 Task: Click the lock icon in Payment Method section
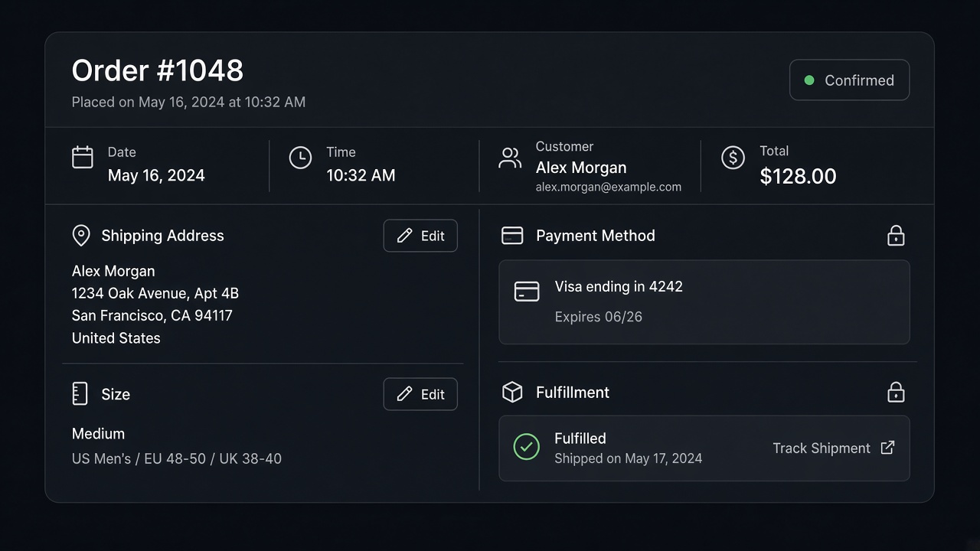tap(896, 235)
